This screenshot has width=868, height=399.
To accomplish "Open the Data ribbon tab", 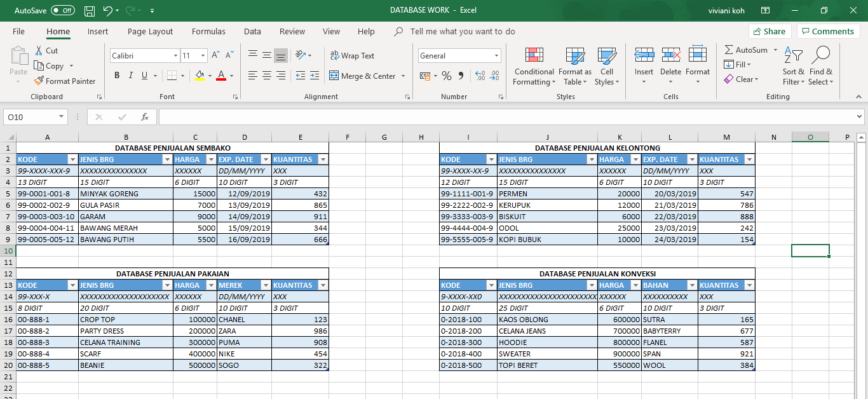I will pos(252,31).
